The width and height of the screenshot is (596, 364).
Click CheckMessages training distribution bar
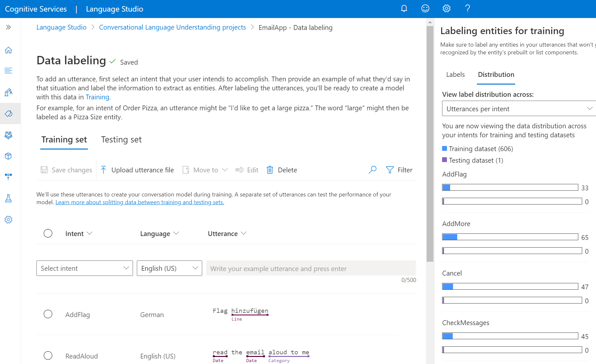pos(510,336)
